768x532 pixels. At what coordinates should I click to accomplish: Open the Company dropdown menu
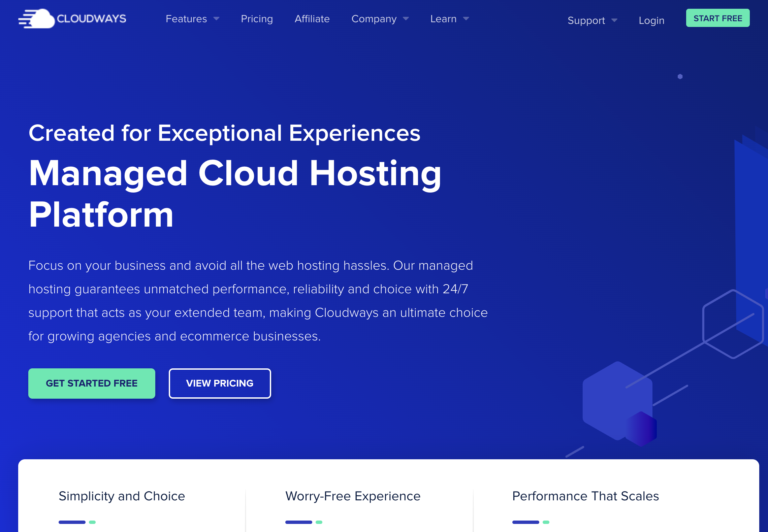(379, 19)
